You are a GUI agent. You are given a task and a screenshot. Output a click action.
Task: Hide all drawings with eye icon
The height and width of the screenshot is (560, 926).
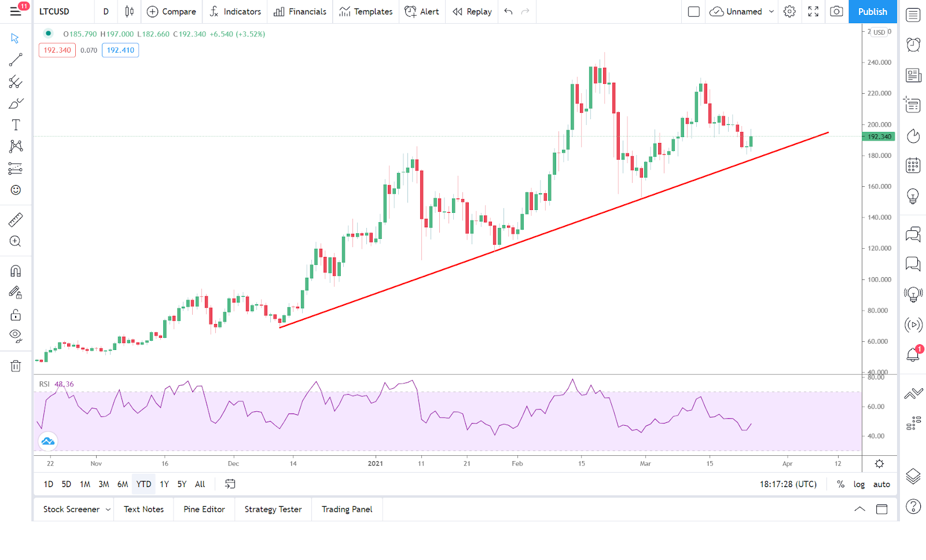(x=16, y=336)
